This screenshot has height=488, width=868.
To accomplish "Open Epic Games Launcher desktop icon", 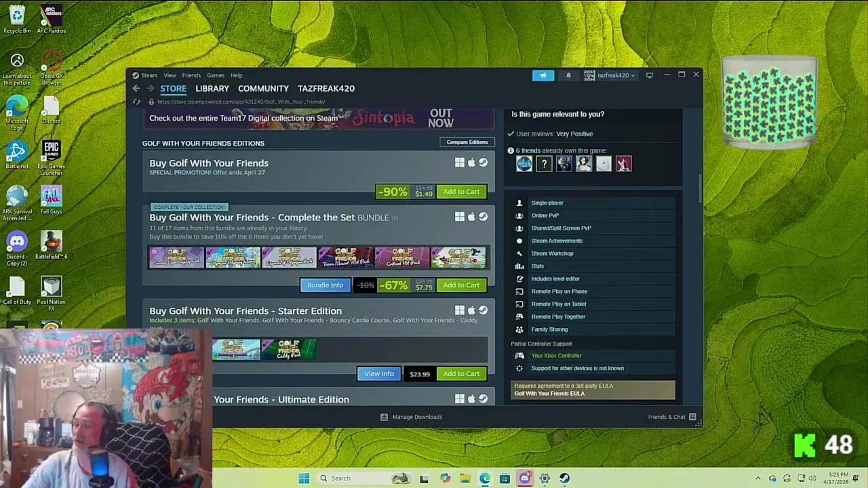I will point(52,157).
